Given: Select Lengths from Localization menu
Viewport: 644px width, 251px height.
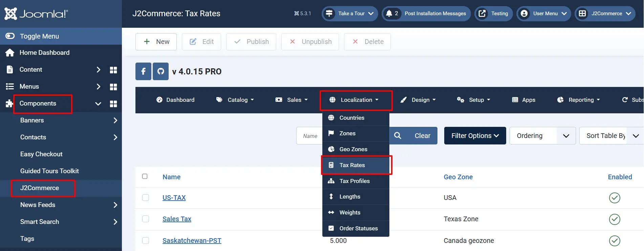Looking at the screenshot, I should (356, 197).
